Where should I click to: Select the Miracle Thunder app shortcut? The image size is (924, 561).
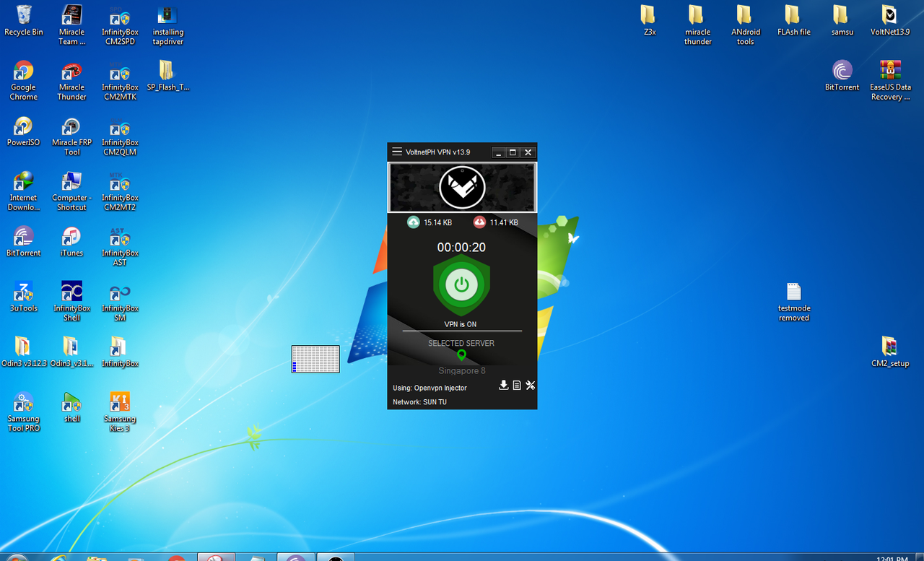tap(71, 80)
